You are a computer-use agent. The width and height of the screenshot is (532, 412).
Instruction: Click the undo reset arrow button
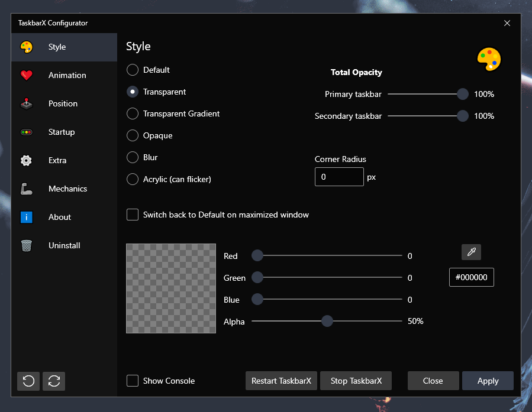(28, 381)
